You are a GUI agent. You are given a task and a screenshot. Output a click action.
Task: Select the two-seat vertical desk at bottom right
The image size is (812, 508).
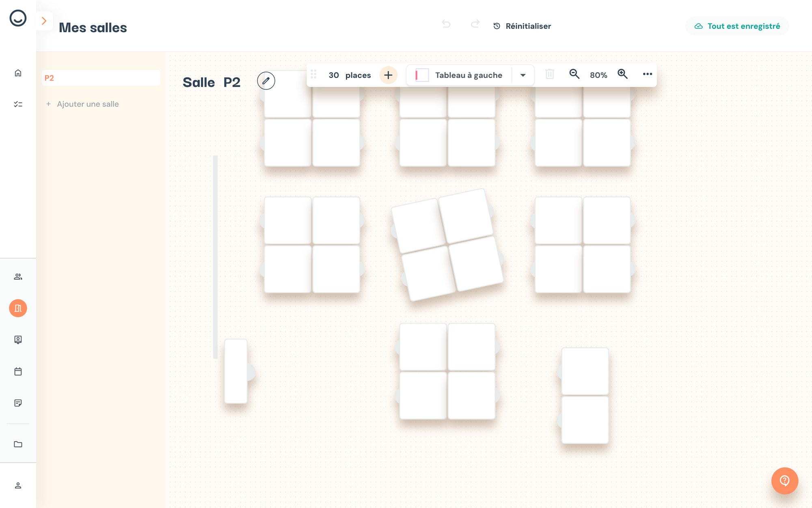click(x=585, y=395)
